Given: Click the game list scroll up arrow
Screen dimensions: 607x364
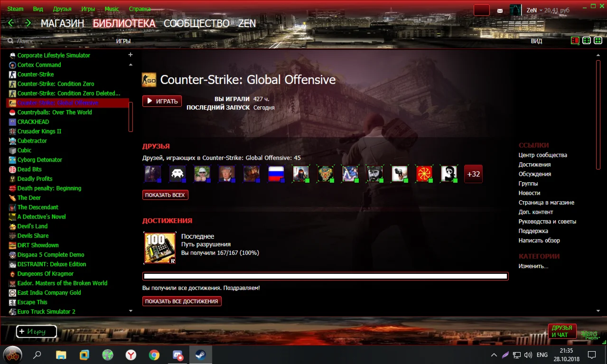Looking at the screenshot, I should tap(131, 65).
